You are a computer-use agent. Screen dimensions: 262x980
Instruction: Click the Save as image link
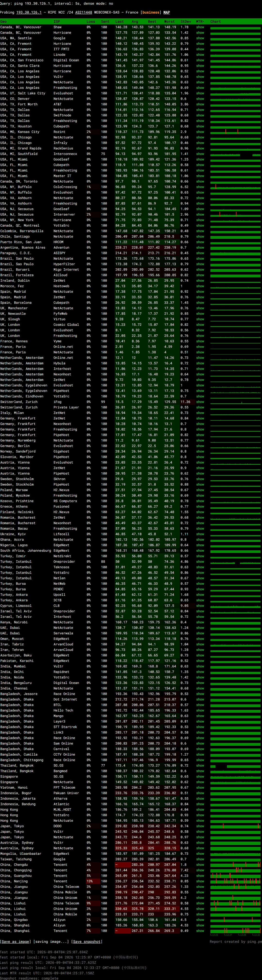coord(16,941)
